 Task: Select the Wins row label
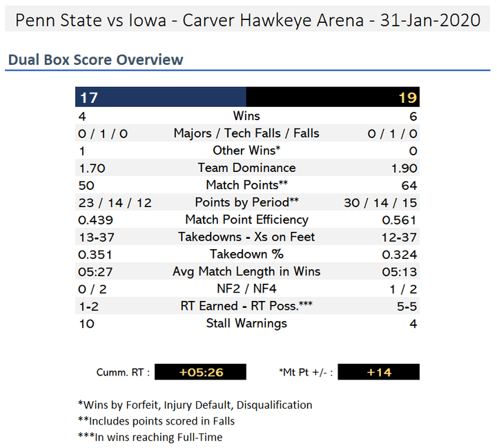coord(246,116)
